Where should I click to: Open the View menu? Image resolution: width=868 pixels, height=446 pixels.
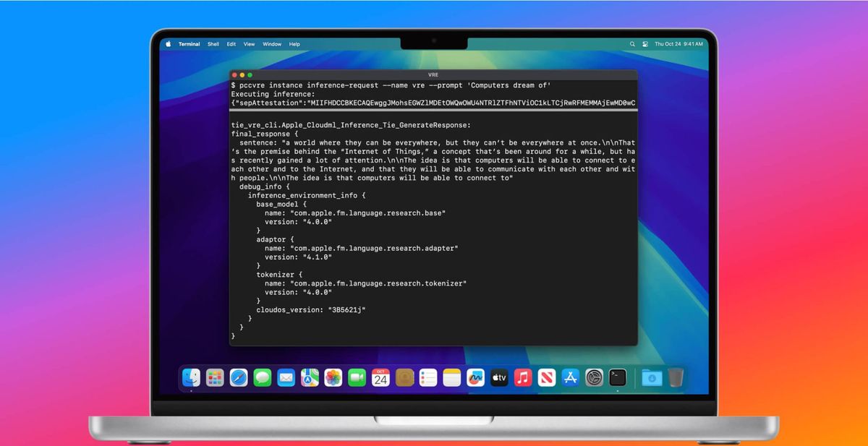tap(249, 44)
